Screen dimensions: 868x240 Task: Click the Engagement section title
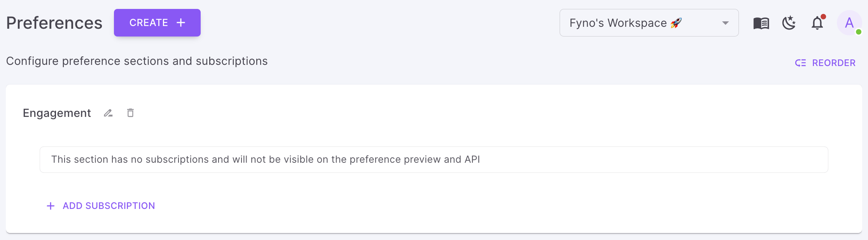(x=57, y=113)
